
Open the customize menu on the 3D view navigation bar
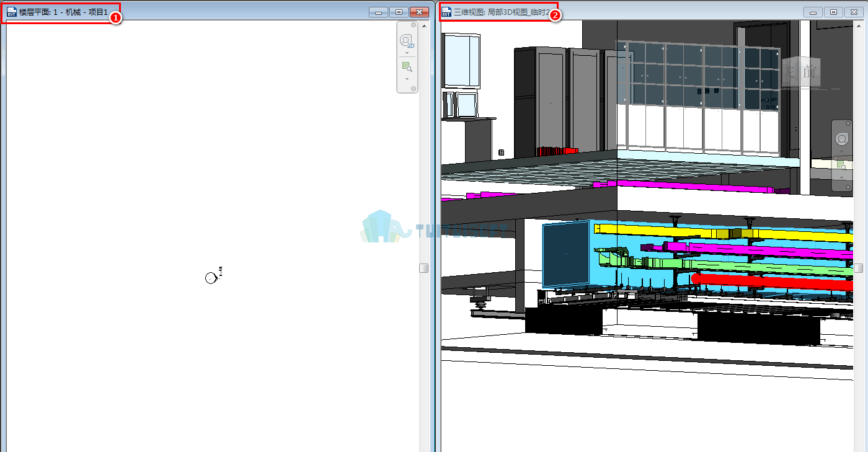tap(848, 187)
